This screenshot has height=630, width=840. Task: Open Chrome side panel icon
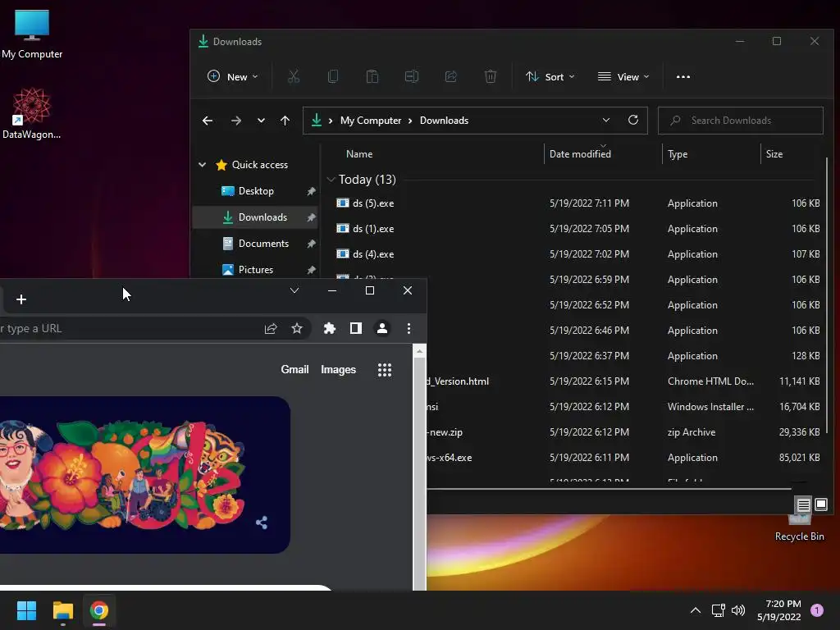[356, 328]
